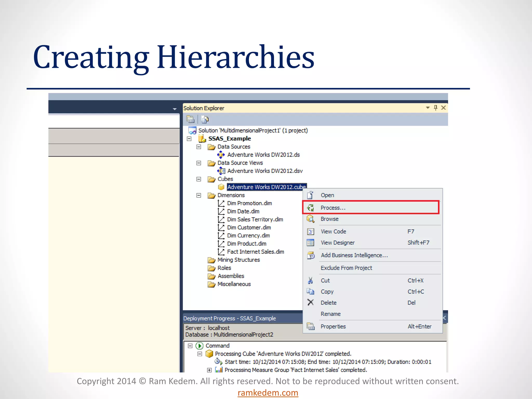Select View Designer in the context menu
The height and width of the screenshot is (399, 532).
pyautogui.click(x=337, y=243)
